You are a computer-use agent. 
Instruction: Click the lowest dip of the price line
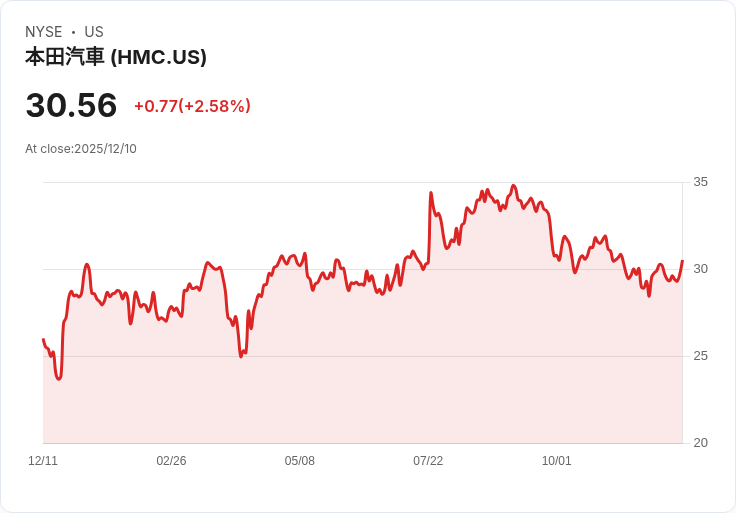tap(59, 378)
